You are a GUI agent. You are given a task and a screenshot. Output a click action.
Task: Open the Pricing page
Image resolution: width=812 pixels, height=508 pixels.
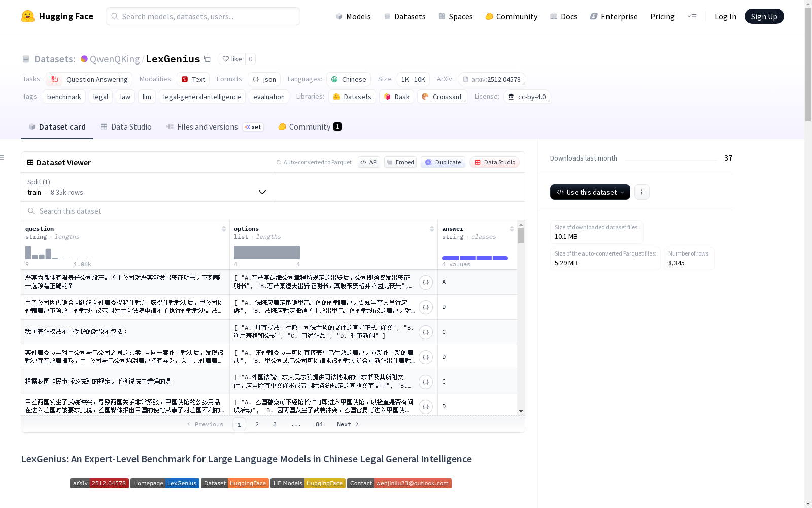(x=662, y=16)
